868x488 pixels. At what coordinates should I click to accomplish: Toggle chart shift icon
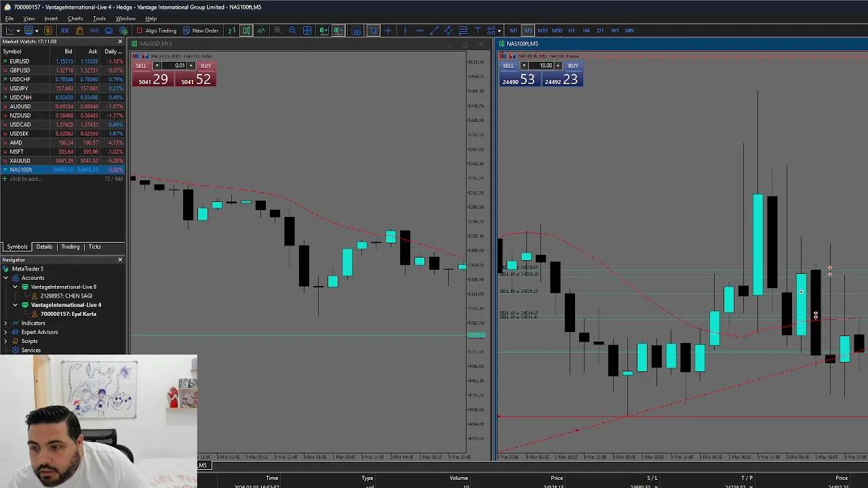[338, 30]
